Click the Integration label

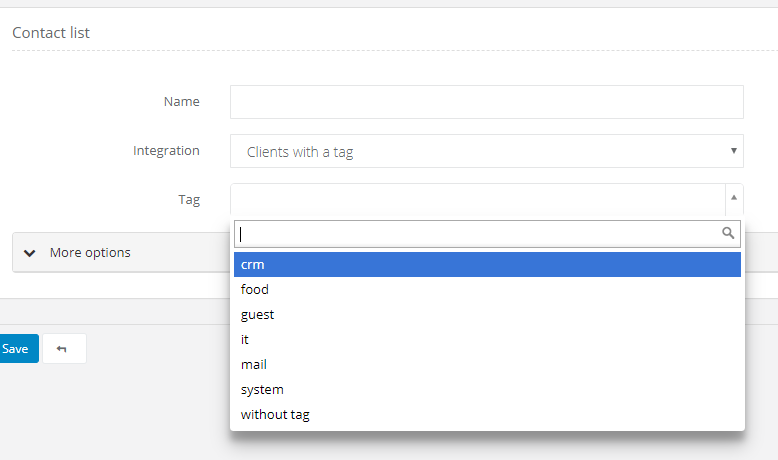point(166,151)
